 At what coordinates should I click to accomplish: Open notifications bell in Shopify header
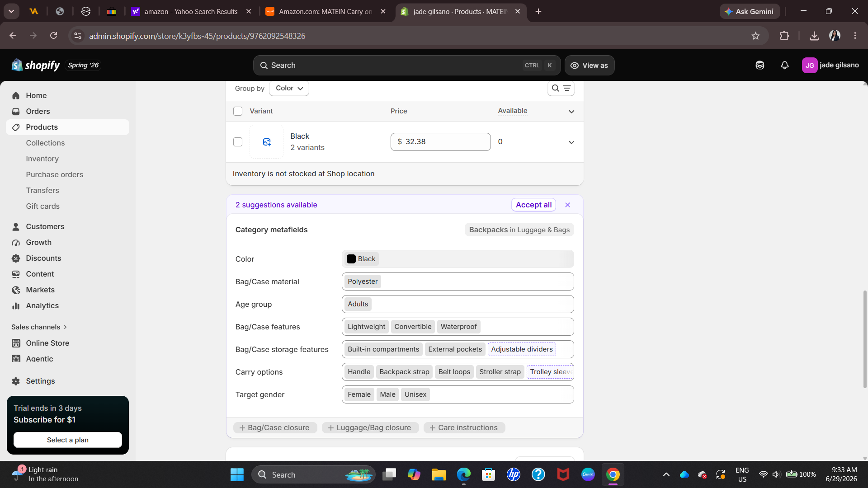point(785,65)
